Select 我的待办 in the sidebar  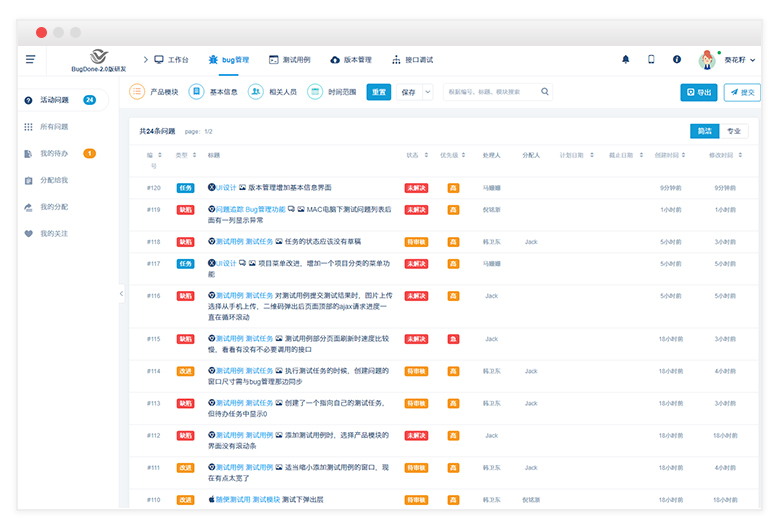coord(54,153)
